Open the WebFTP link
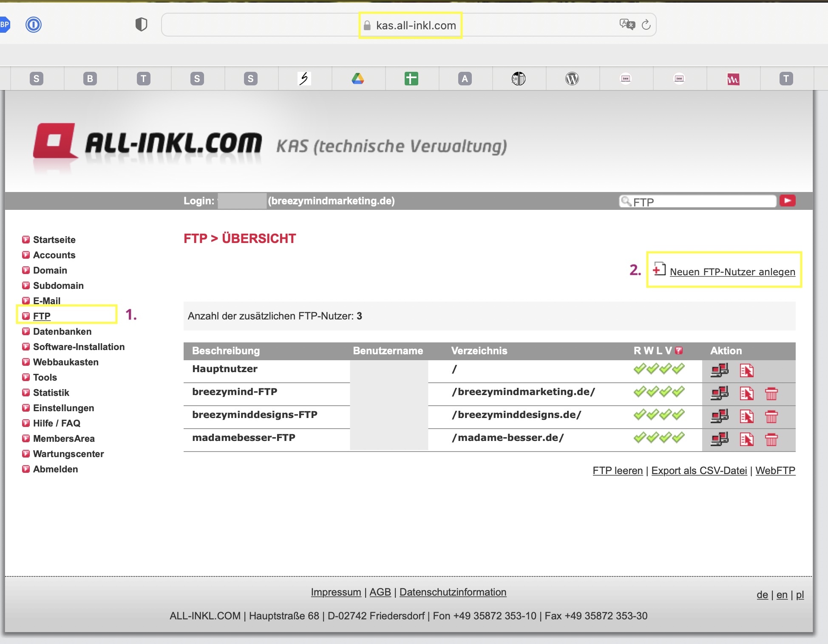Viewport: 828px width, 644px height. tap(775, 471)
